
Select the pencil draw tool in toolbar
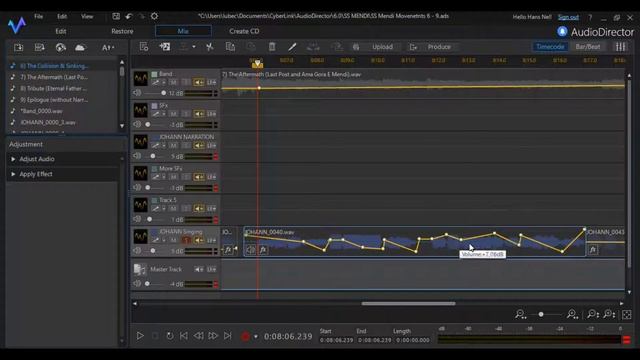coord(292,47)
